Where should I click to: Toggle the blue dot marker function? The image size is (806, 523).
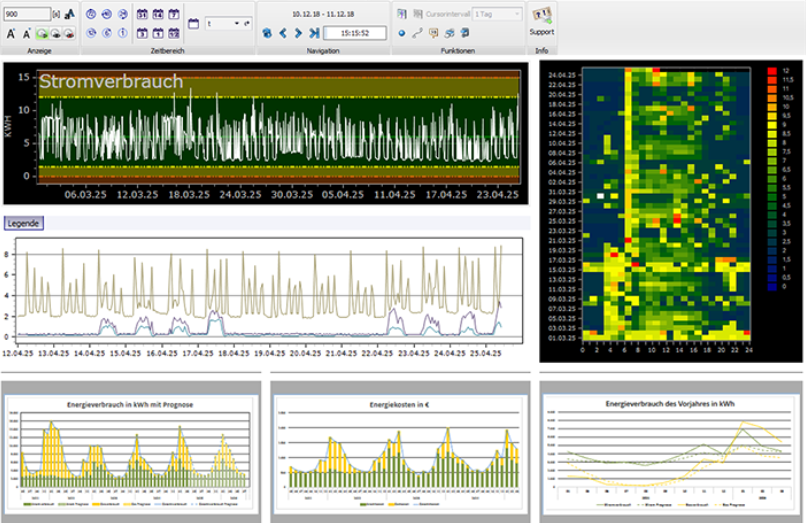point(401,33)
